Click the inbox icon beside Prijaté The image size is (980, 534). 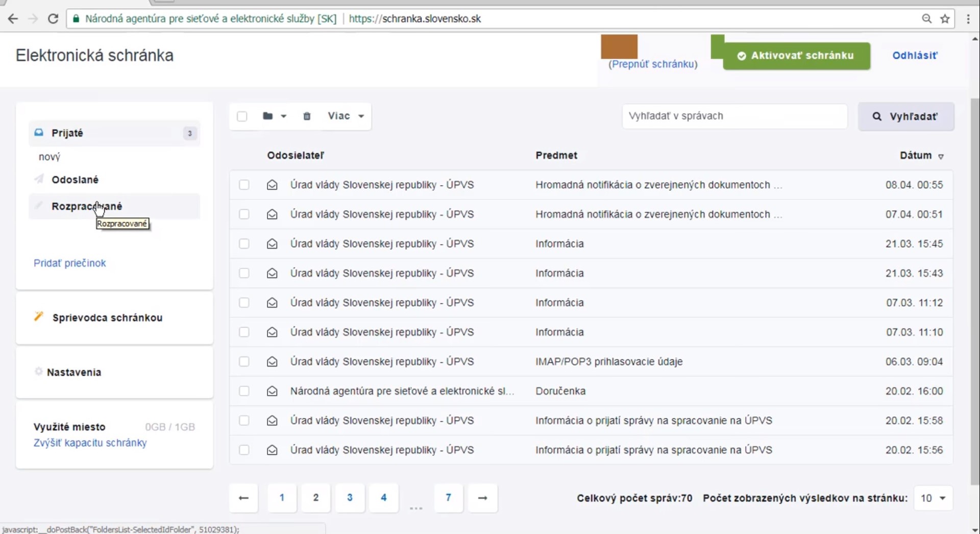click(39, 132)
